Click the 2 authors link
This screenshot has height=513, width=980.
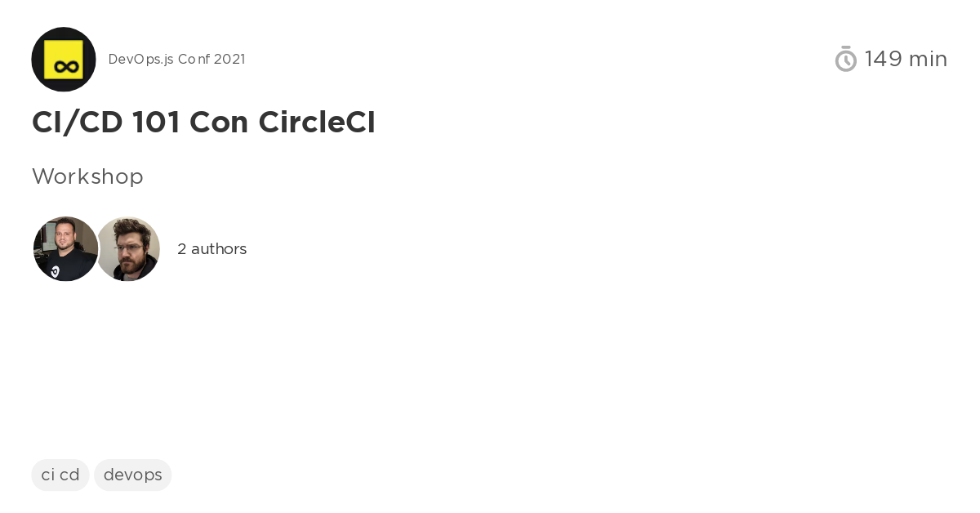tap(212, 249)
